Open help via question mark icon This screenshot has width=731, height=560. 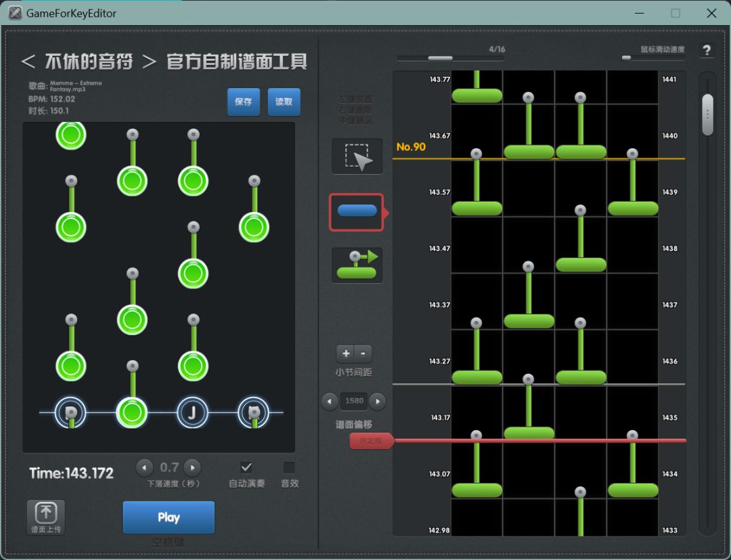[x=706, y=51]
